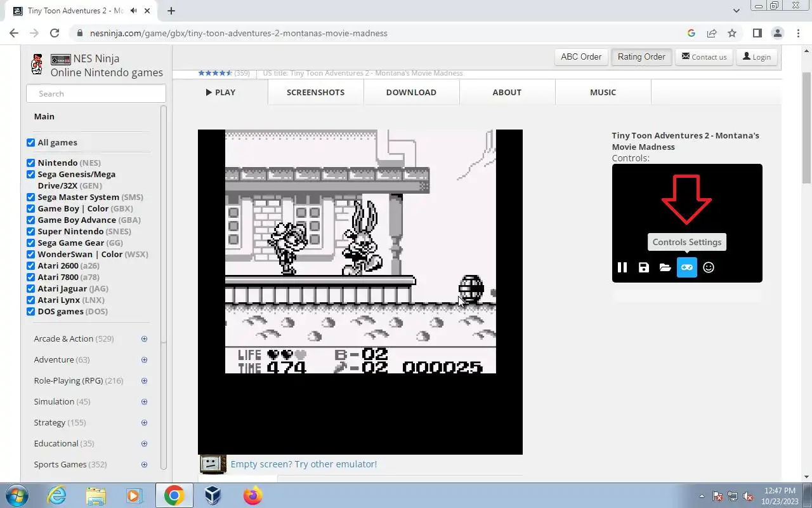The image size is (812, 508).
Task: Toggle Sega Master System checkbox
Action: [x=30, y=197]
